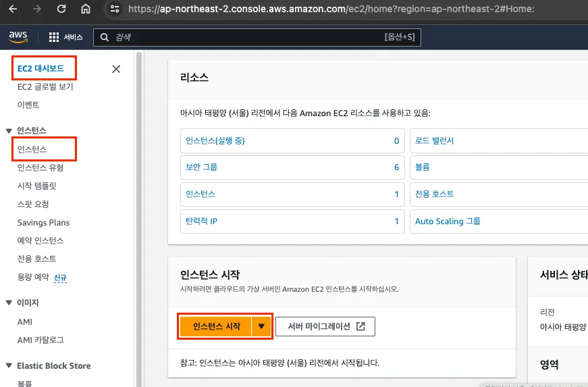The width and height of the screenshot is (588, 387).
Task: Open the 서비스 menu label
Action: pos(73,37)
